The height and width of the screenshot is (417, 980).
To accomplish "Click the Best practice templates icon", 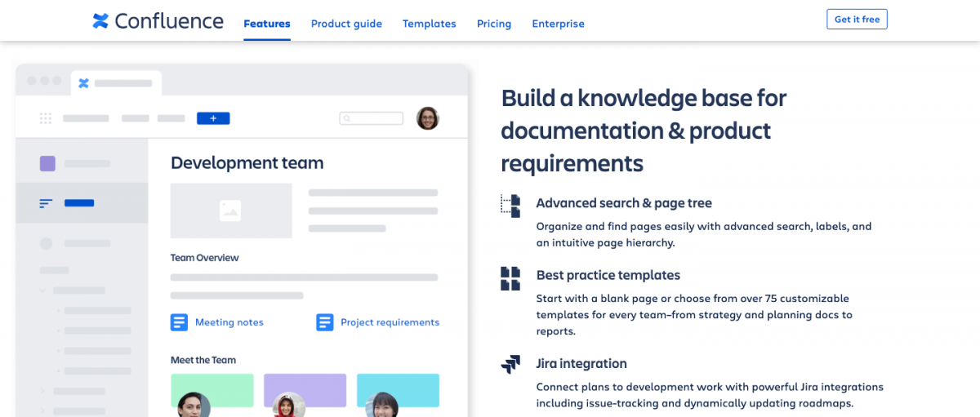I will click(x=510, y=278).
